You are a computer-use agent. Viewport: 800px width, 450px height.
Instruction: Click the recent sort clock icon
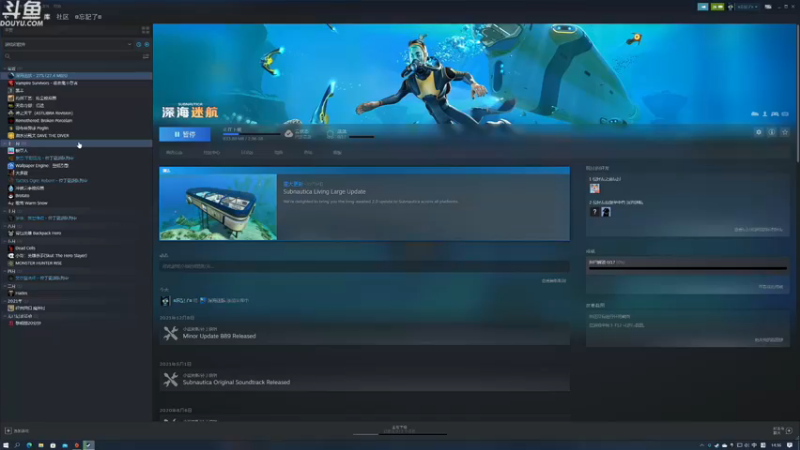pyautogui.click(x=138, y=44)
